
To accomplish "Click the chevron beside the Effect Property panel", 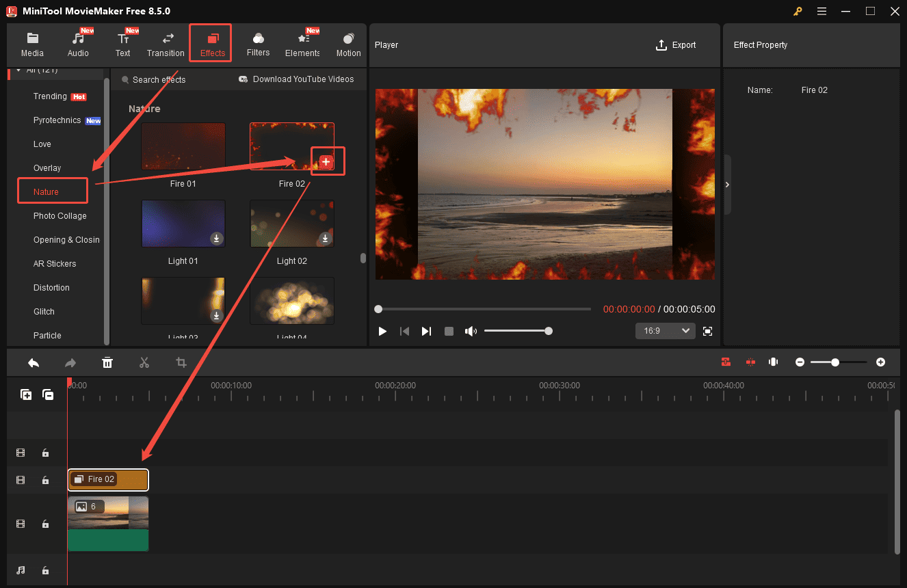I will click(x=726, y=184).
